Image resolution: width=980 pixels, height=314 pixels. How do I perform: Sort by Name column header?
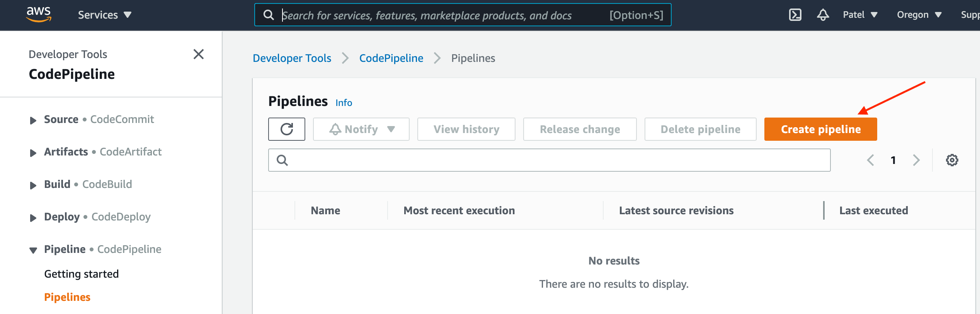click(325, 211)
